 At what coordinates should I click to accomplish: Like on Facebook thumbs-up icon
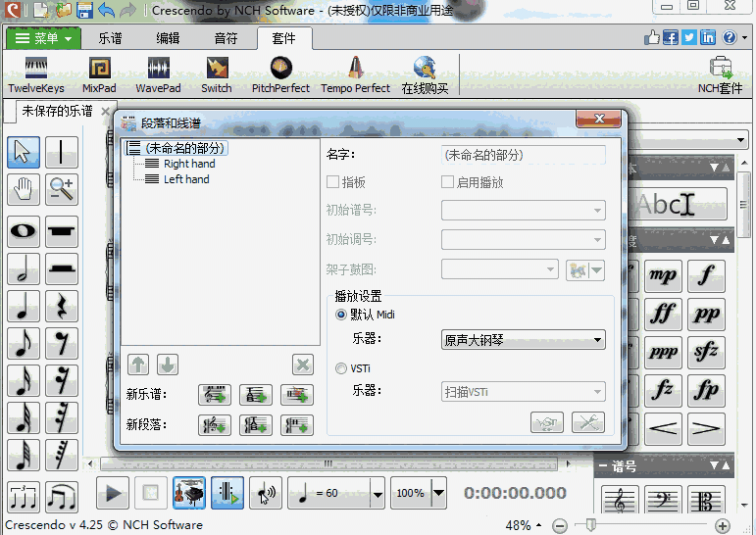(x=652, y=37)
